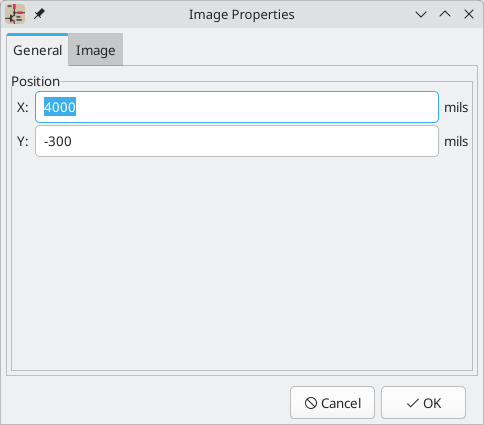Focus the X position input field
484x425 pixels.
coord(237,107)
